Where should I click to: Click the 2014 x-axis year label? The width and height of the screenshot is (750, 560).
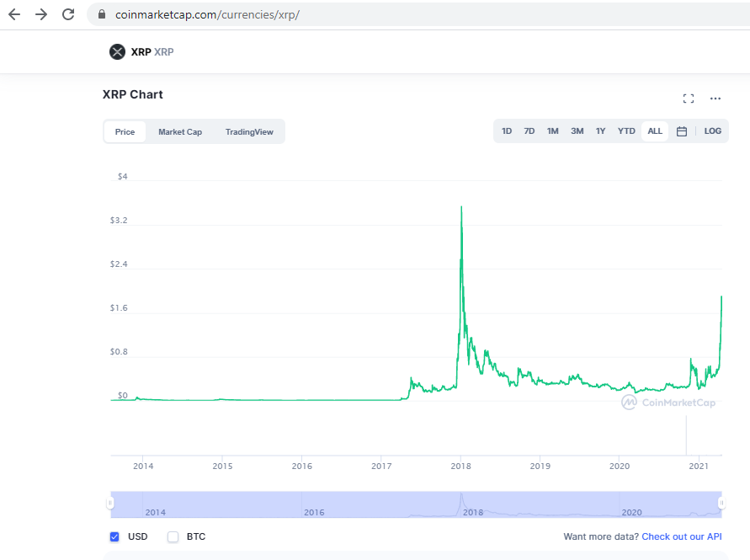tap(143, 467)
